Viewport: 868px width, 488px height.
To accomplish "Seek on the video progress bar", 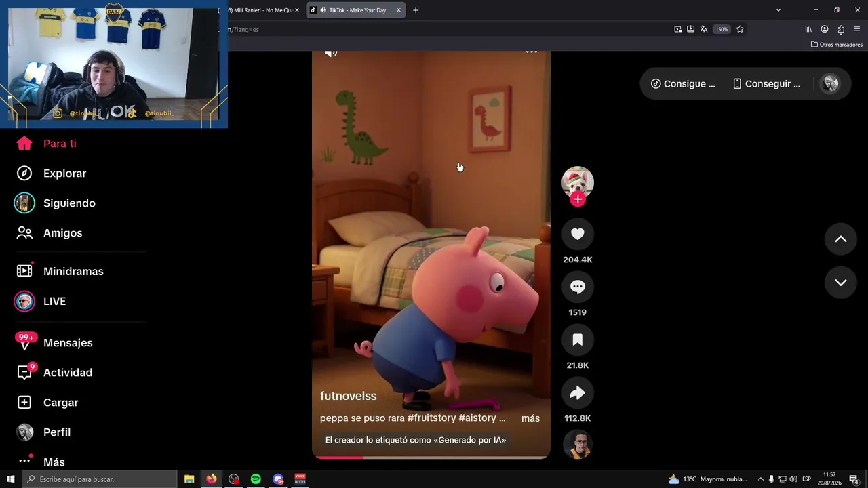I will click(431, 457).
